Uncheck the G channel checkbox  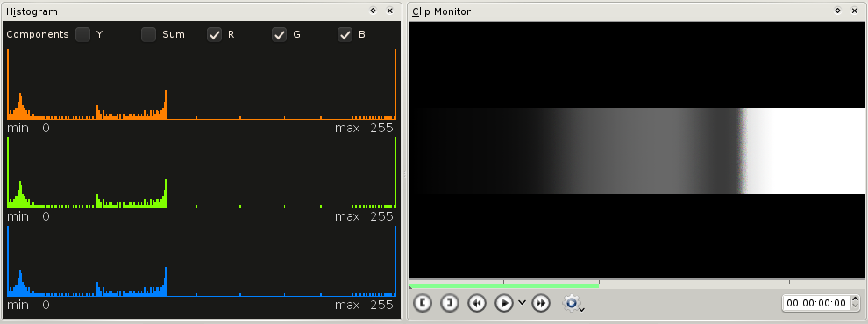point(279,34)
